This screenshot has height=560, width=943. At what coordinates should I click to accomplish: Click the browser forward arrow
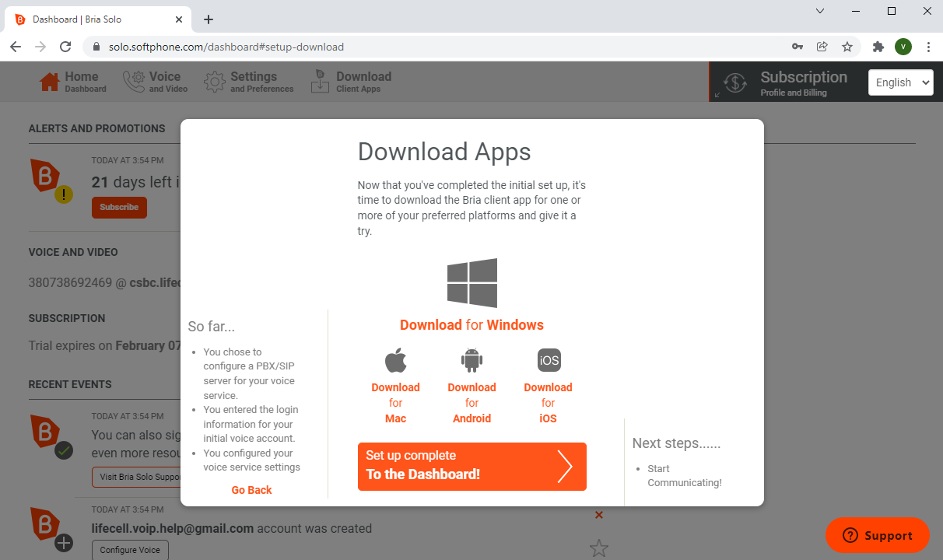pyautogui.click(x=40, y=47)
